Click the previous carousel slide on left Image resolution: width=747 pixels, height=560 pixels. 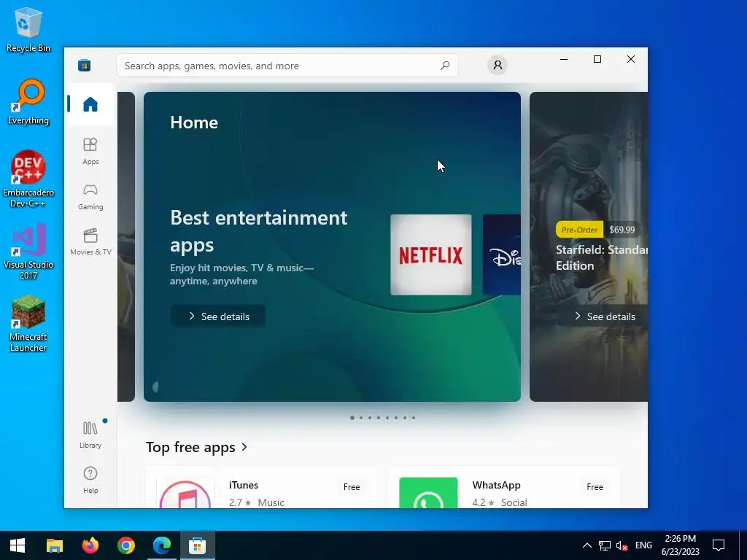tap(126, 246)
